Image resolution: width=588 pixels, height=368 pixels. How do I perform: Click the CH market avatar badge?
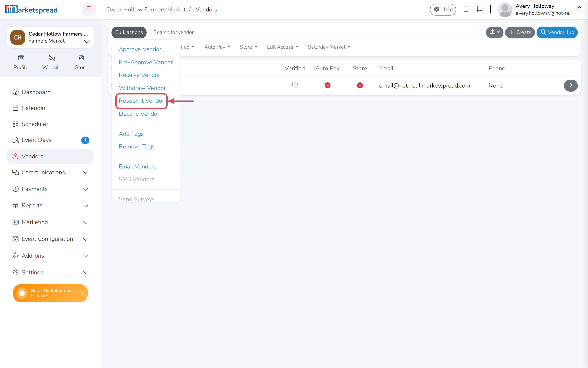point(18,37)
